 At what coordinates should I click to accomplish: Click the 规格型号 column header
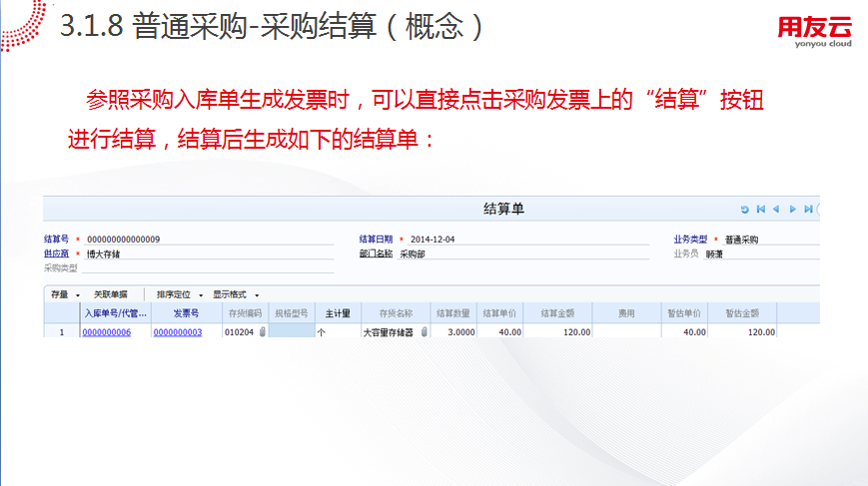(x=292, y=313)
